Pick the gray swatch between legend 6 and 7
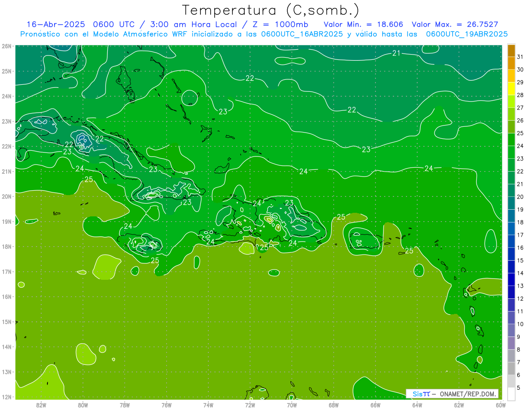Viewport: 532px width, 411px height. click(x=512, y=368)
